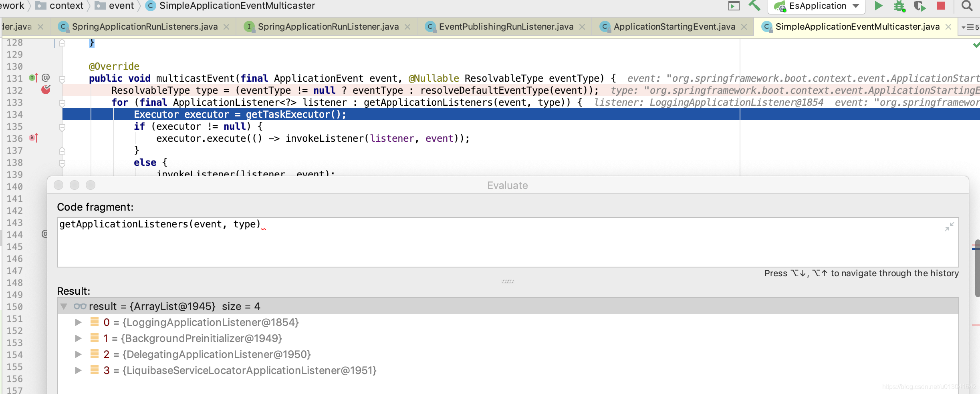Image resolution: width=980 pixels, height=394 pixels.
Task: Run EsApplication with the green play icon
Action: (878, 6)
